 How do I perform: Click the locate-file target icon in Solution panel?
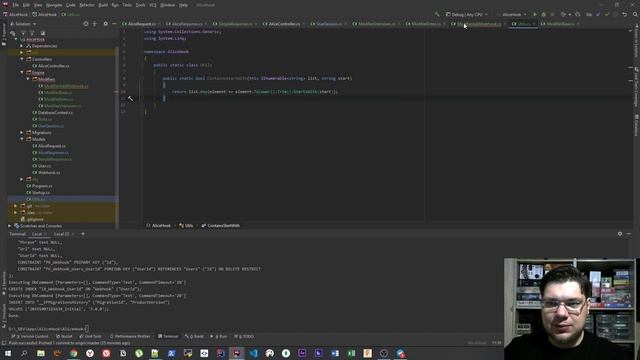[86, 24]
